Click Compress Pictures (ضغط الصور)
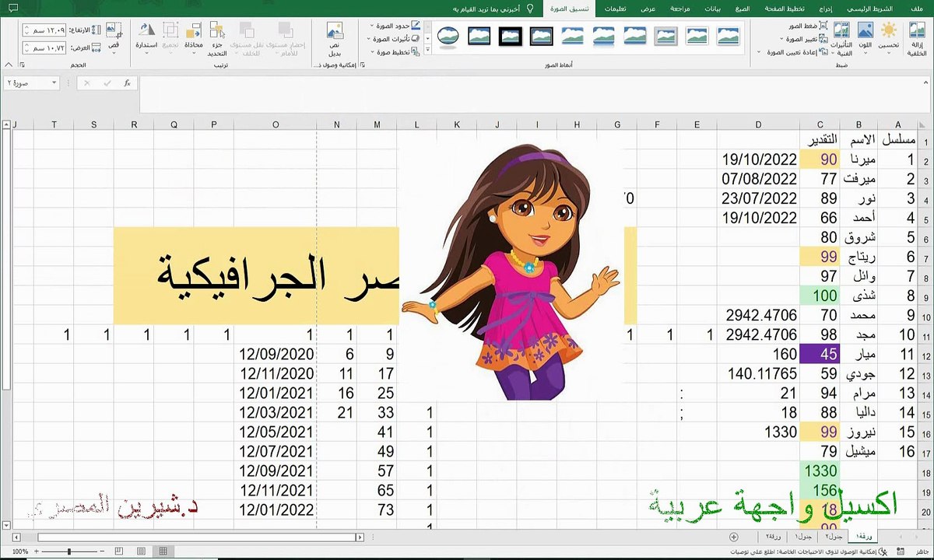 (808, 26)
